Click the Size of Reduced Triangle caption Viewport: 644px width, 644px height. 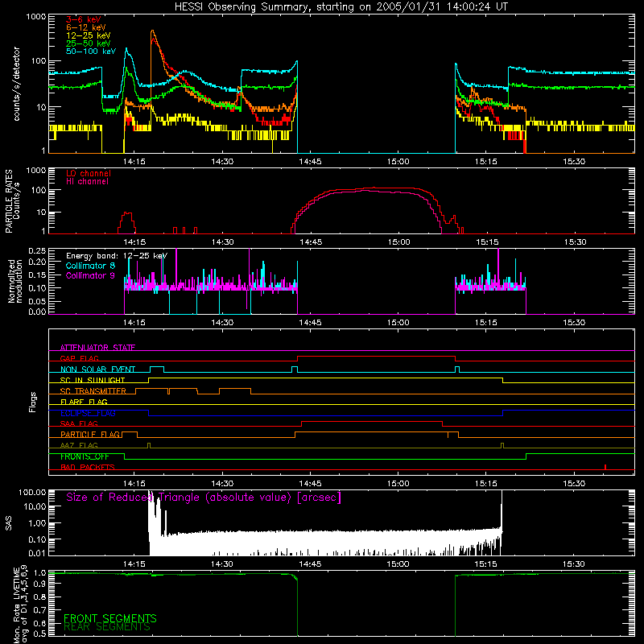[204, 497]
